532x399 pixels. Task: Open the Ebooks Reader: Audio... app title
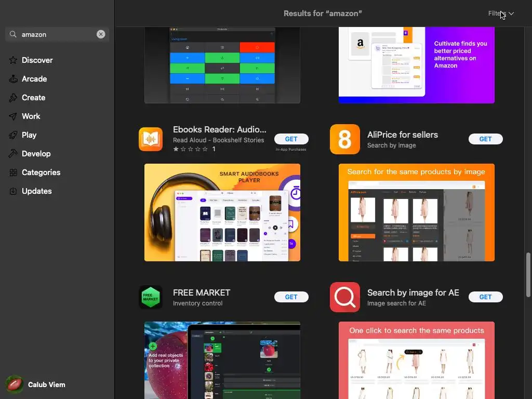[x=220, y=129]
